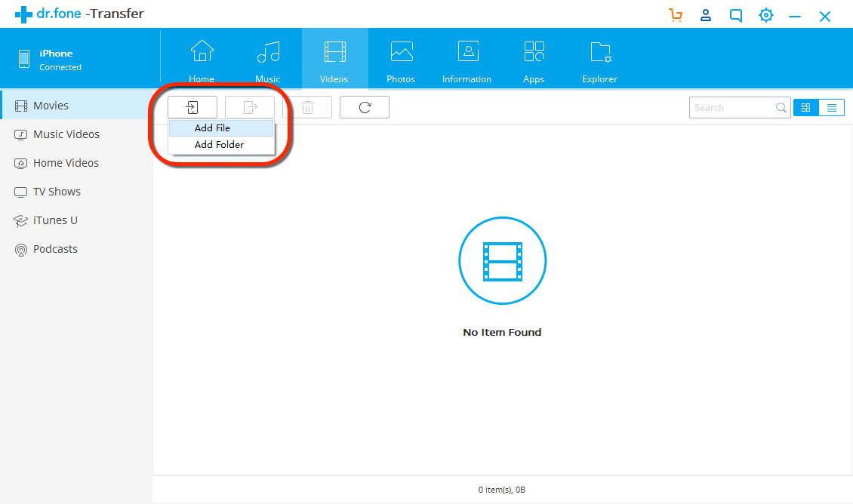This screenshot has height=504, width=853.
Task: Click the Import (add) toolbar button
Action: 192,107
